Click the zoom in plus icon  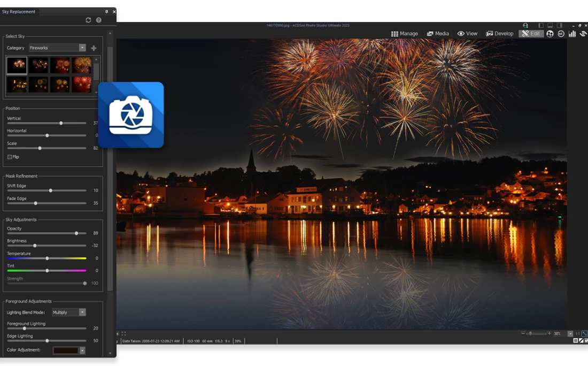click(549, 333)
